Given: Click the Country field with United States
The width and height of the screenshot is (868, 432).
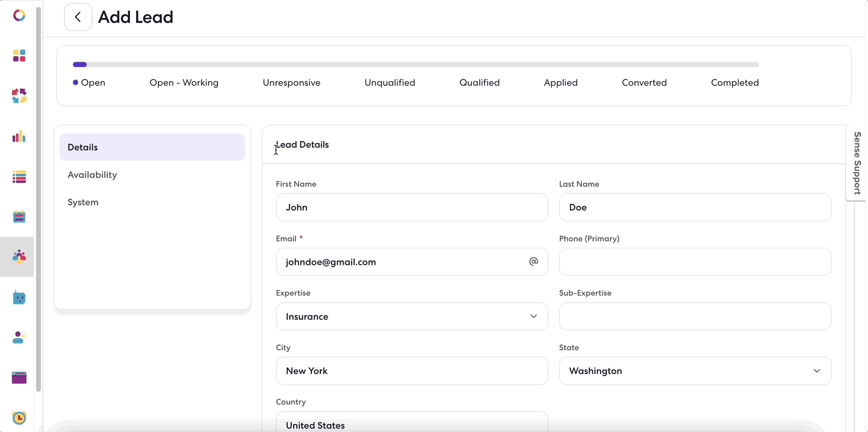Looking at the screenshot, I should tap(412, 422).
